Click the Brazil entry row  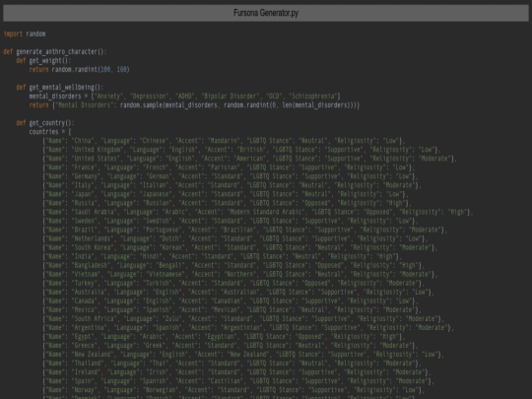[x=244, y=230]
